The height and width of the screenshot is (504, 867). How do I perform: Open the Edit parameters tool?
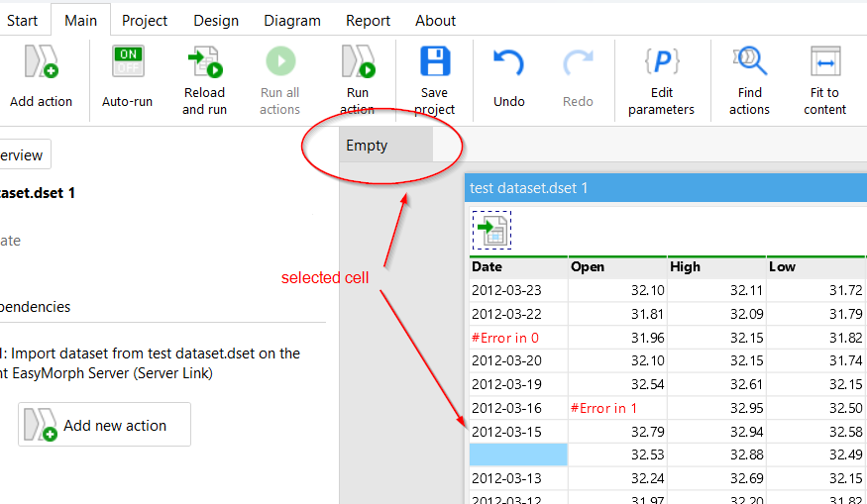(661, 62)
